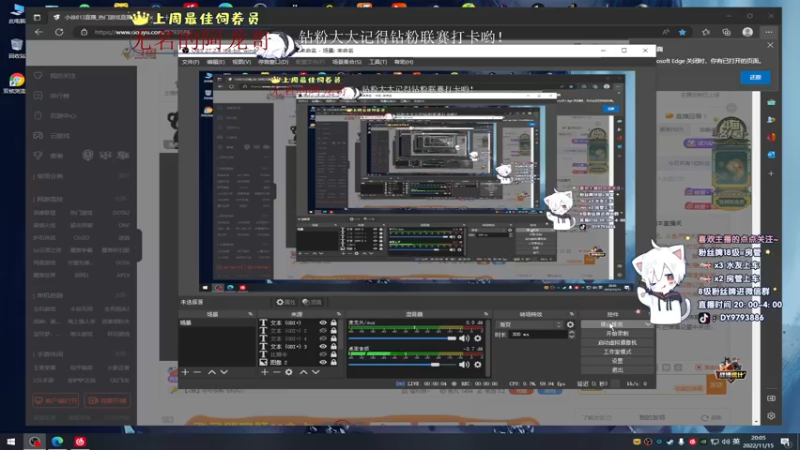The image size is (800, 450).
Task: Toggle the lock on source 文本 (GDI+) 3
Action: tap(334, 346)
